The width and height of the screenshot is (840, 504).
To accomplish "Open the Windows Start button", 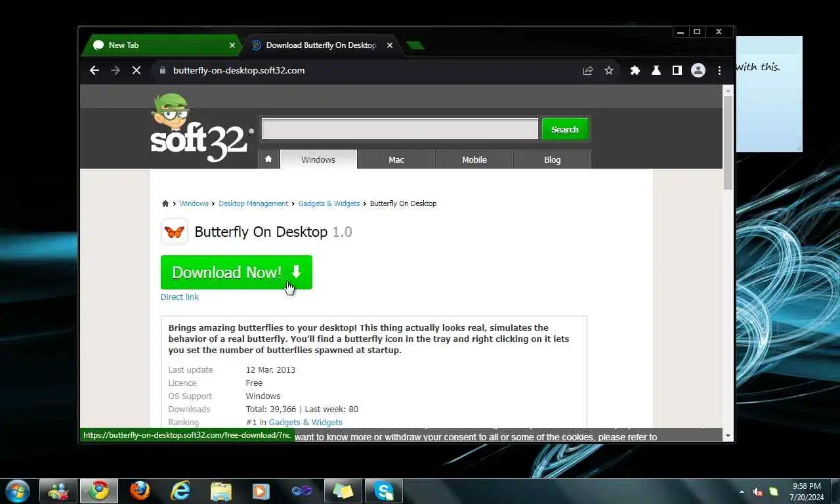I will (x=17, y=491).
